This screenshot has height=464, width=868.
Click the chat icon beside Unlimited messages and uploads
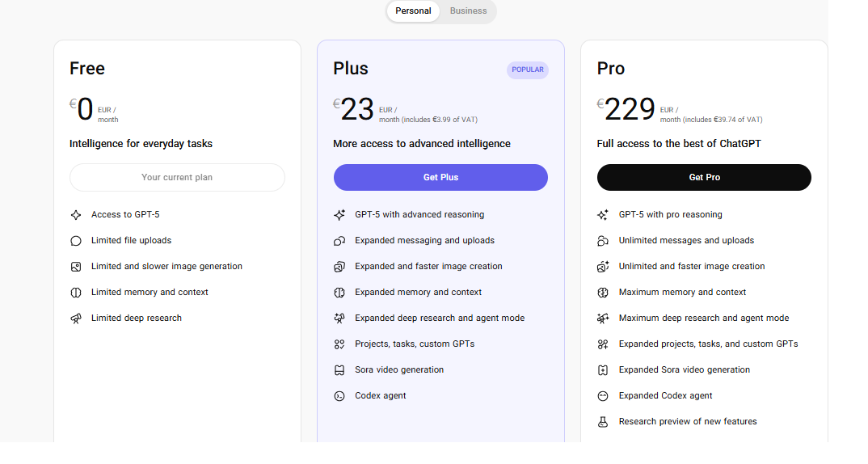click(603, 241)
